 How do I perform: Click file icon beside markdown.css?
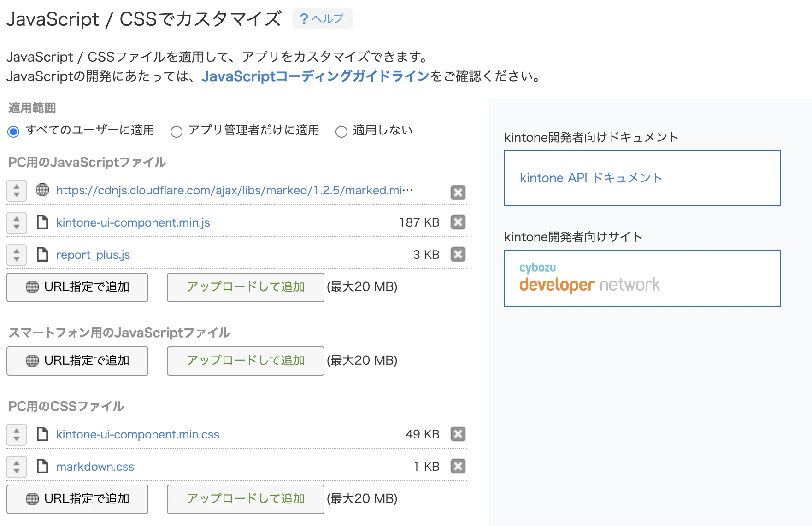click(x=42, y=466)
